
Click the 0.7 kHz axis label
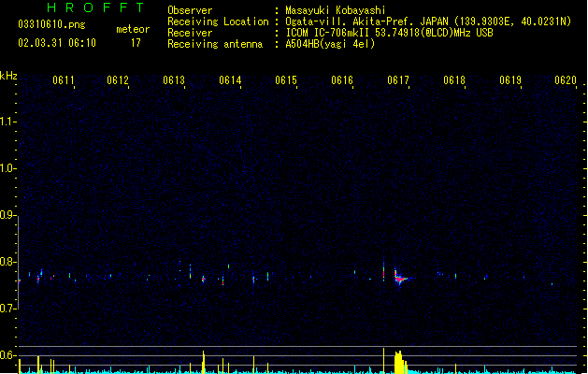[7, 309]
